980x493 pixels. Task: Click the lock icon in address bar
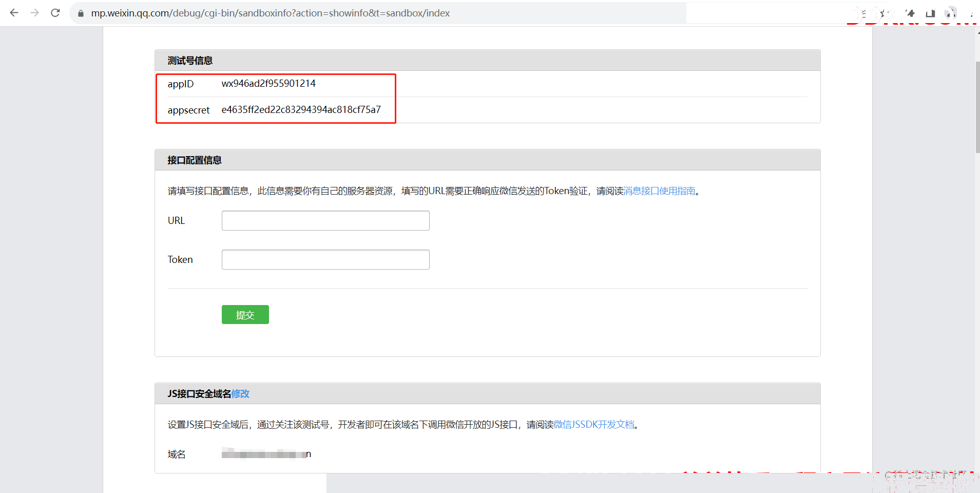(x=81, y=13)
